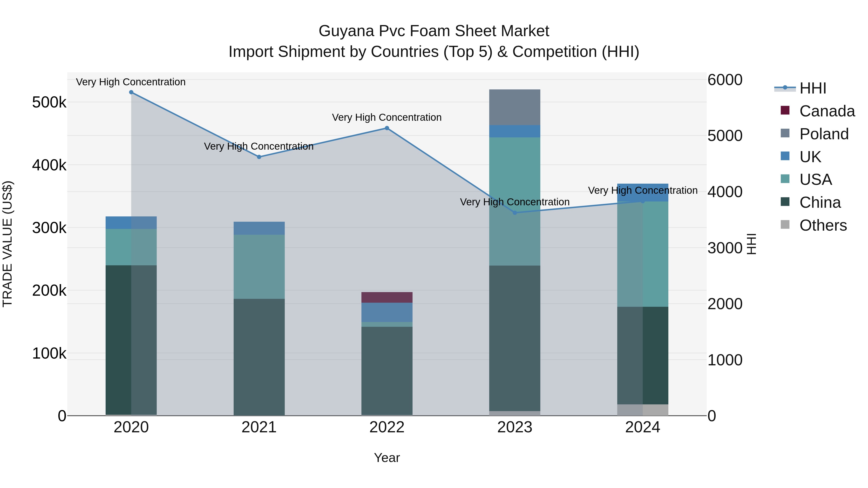Screen dimensions: 868x488
Task: Click the HHI data point for 2022
Action: (x=387, y=128)
